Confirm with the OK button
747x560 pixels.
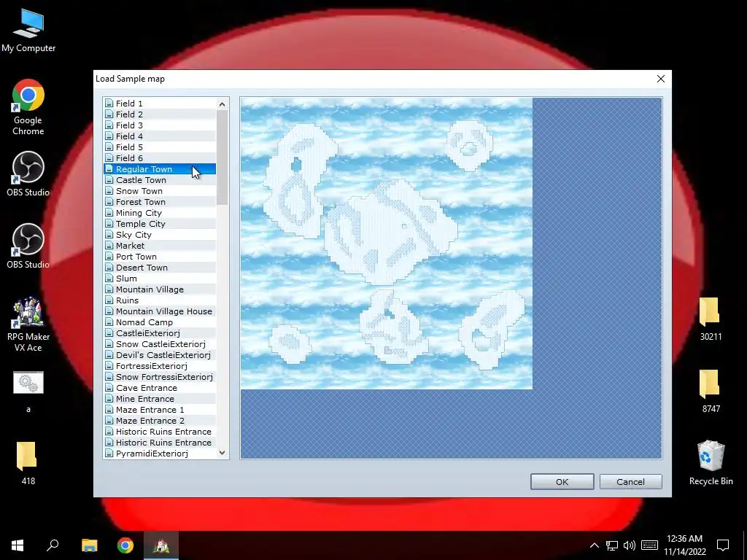coord(562,481)
